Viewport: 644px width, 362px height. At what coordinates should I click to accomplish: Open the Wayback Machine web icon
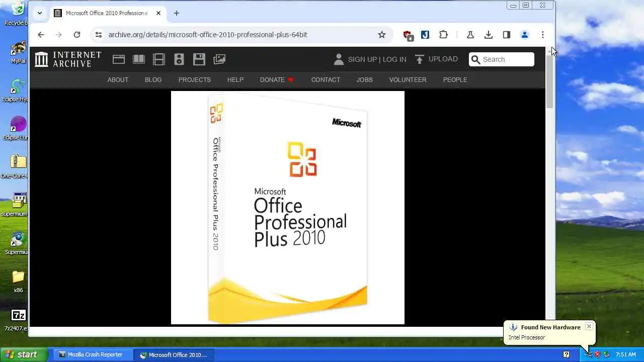119,59
